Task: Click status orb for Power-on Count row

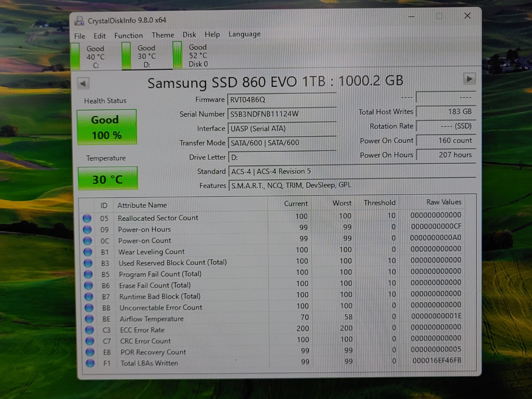Action: (88, 241)
